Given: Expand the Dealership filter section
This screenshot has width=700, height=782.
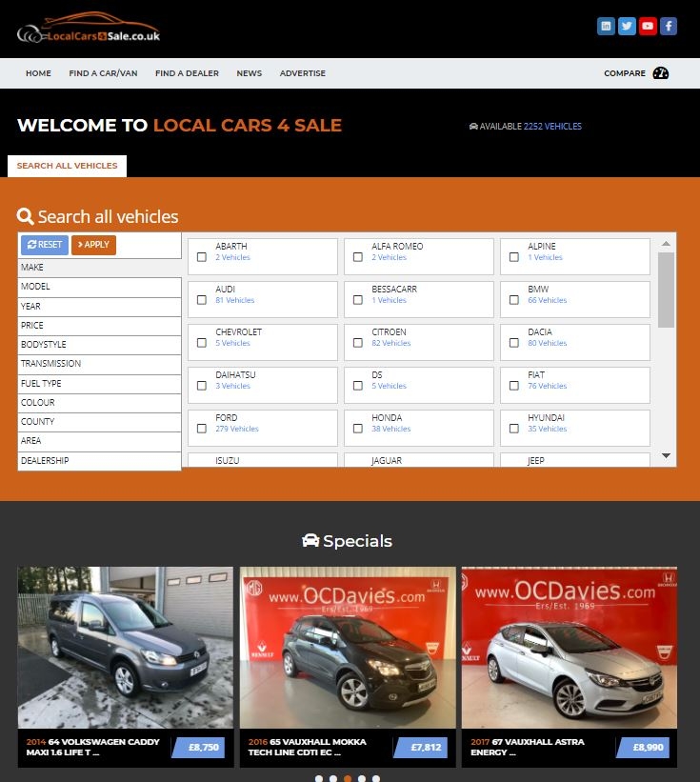Looking at the screenshot, I should [x=99, y=461].
